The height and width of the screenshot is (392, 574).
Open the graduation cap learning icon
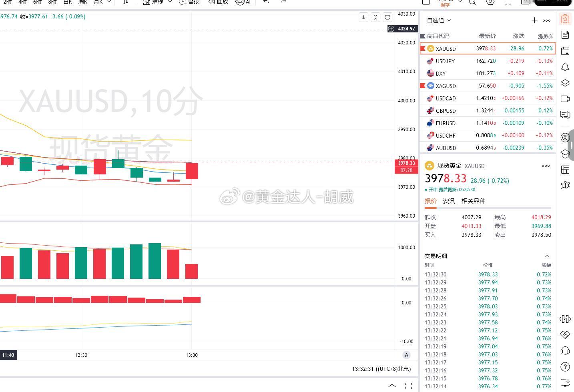[x=565, y=154]
